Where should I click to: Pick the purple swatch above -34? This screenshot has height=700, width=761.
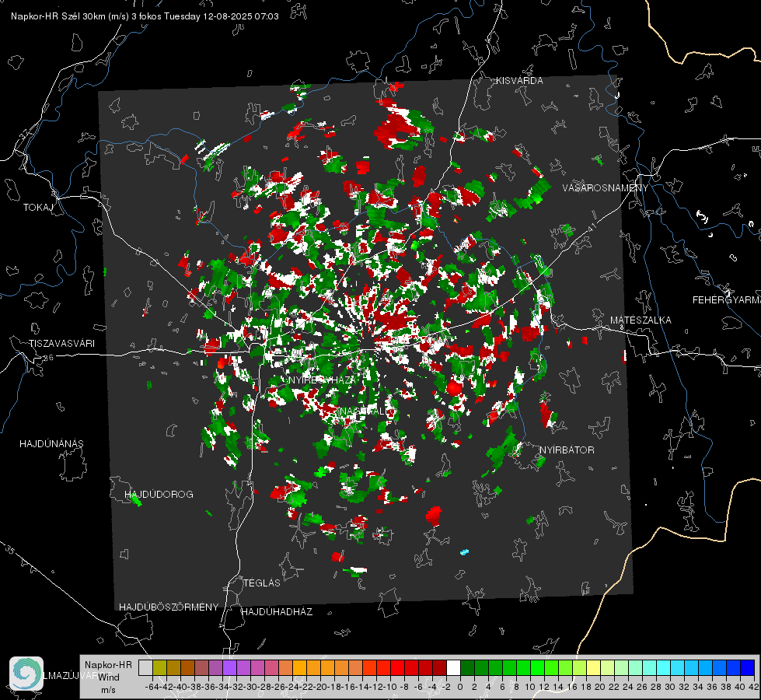(x=229, y=667)
